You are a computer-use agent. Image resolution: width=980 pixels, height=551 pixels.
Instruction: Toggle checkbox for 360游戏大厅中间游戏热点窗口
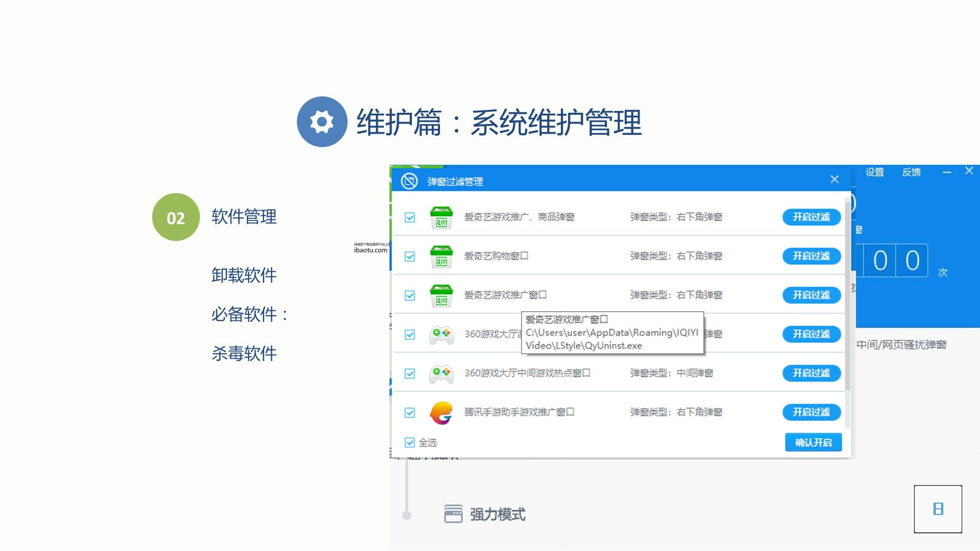click(x=410, y=374)
